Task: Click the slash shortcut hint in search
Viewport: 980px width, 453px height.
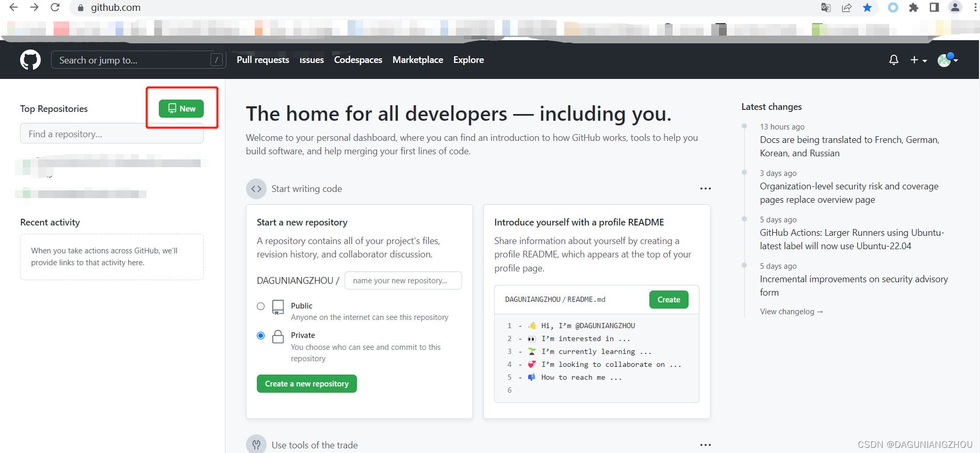Action: point(217,60)
